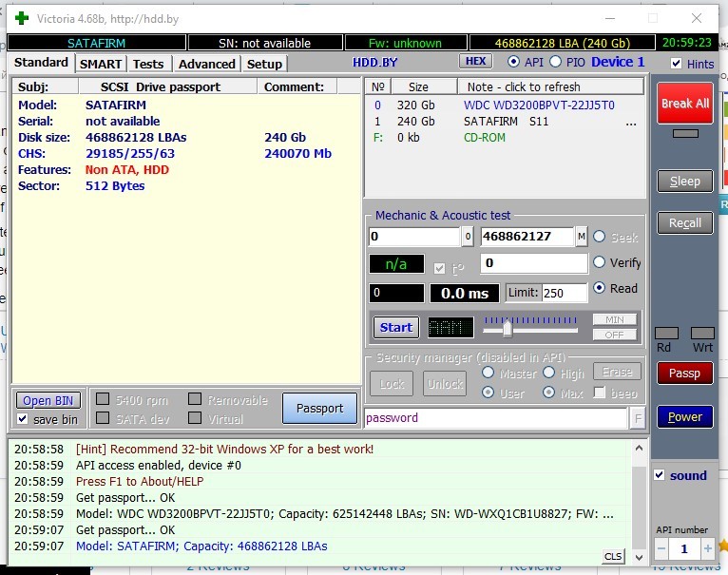Click the Sleep button

click(685, 182)
